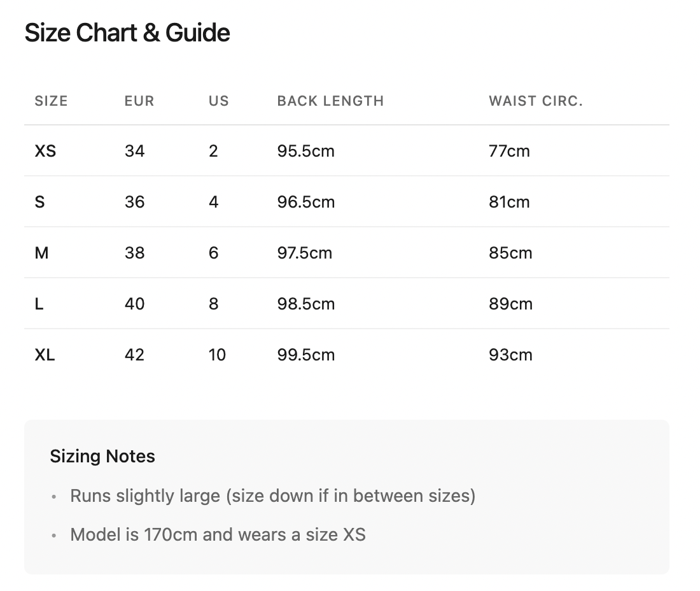Viewport: 700px width, 591px height.
Task: Click the 'Runs slightly large' note
Action: (272, 495)
